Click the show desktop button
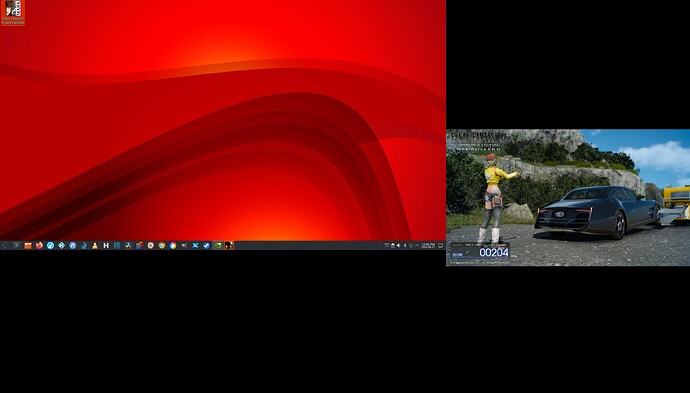Image resolution: width=690 pixels, height=393 pixels. [x=440, y=246]
